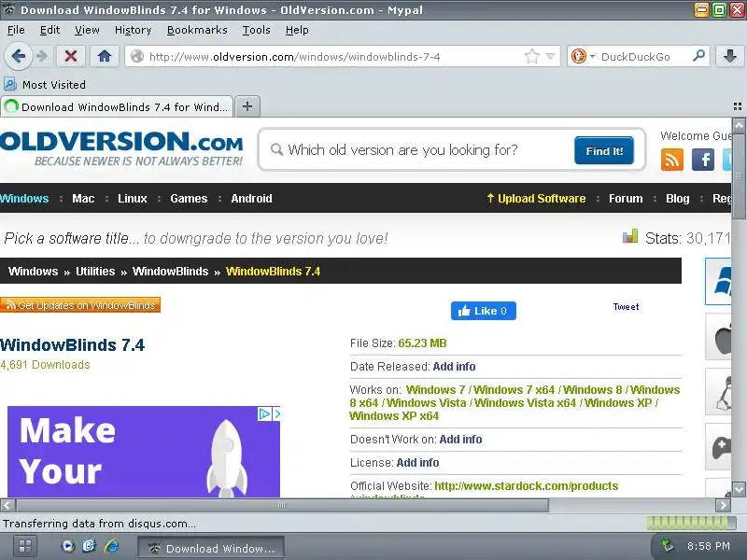
Task: Click the WindowBlinds breadcrumb link
Action: click(170, 271)
